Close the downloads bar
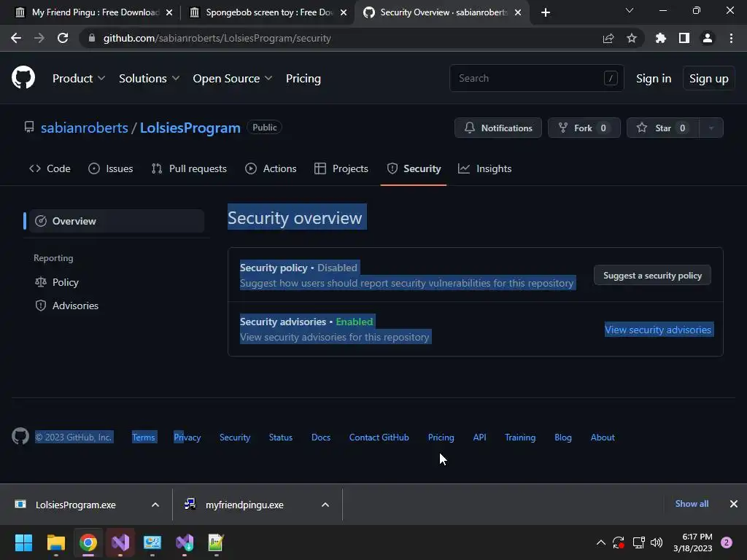This screenshot has height=560, width=747. [x=734, y=504]
